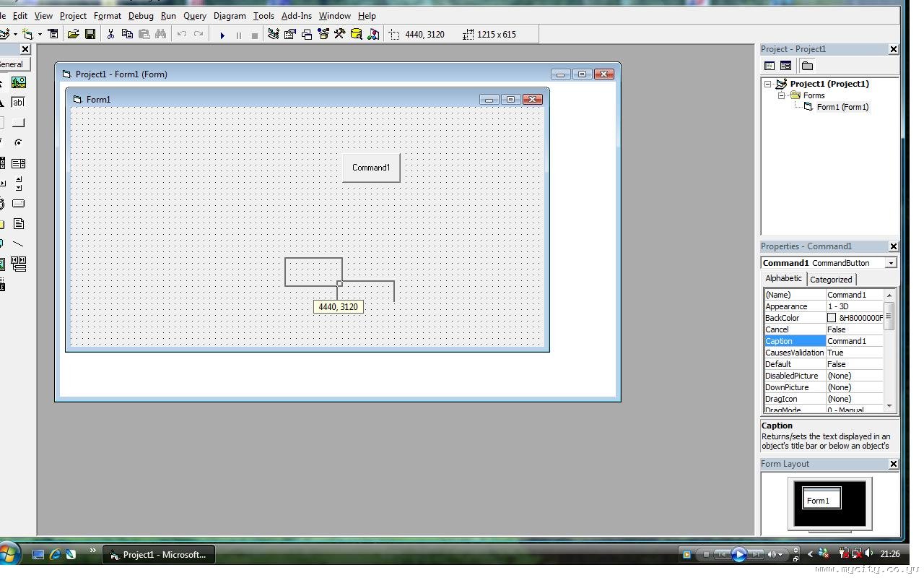Collapse the Forms folder node
The width and height of the screenshot is (924, 578).
781,95
